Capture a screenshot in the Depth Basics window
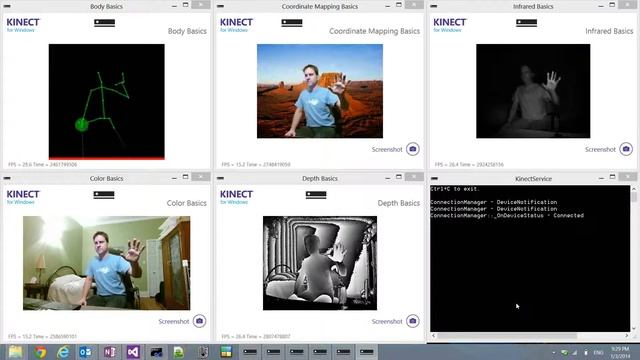 (x=413, y=321)
